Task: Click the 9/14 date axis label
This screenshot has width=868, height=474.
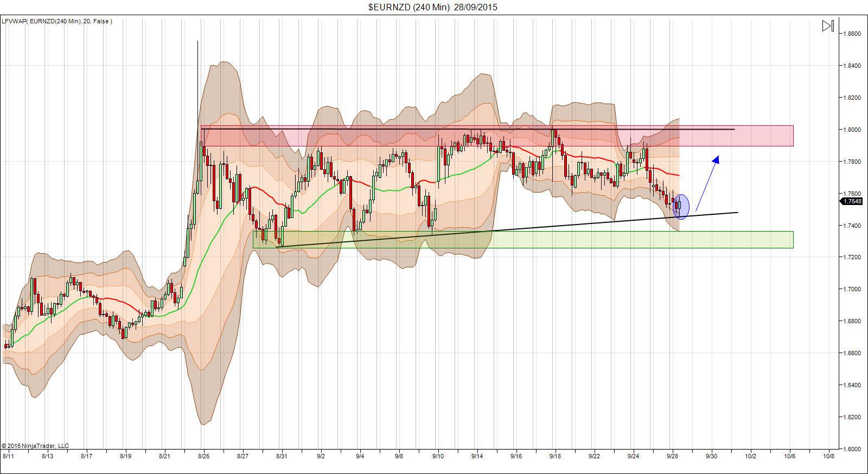Action: (x=477, y=456)
